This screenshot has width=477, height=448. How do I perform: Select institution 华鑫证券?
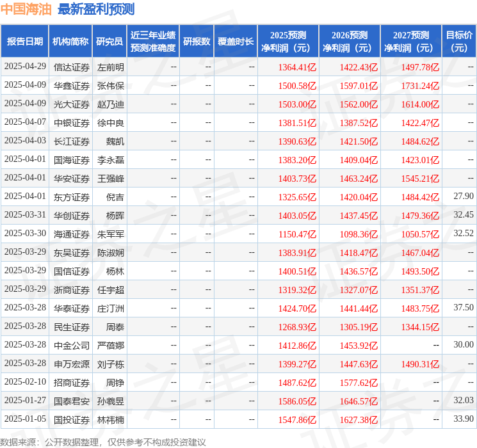pyautogui.click(x=72, y=86)
